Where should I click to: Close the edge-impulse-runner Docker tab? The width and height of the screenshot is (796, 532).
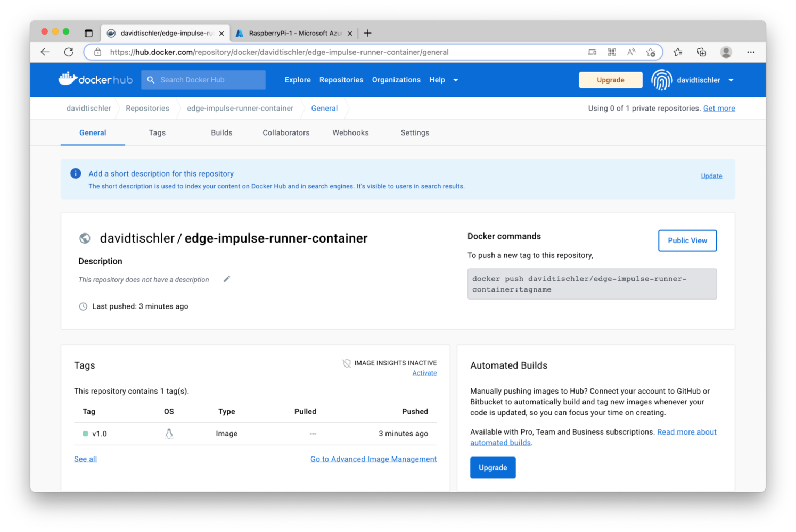tap(221, 33)
